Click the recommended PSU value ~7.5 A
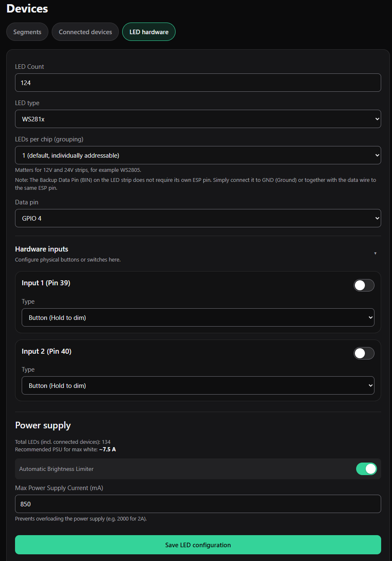The width and height of the screenshot is (392, 561). pyautogui.click(x=108, y=449)
